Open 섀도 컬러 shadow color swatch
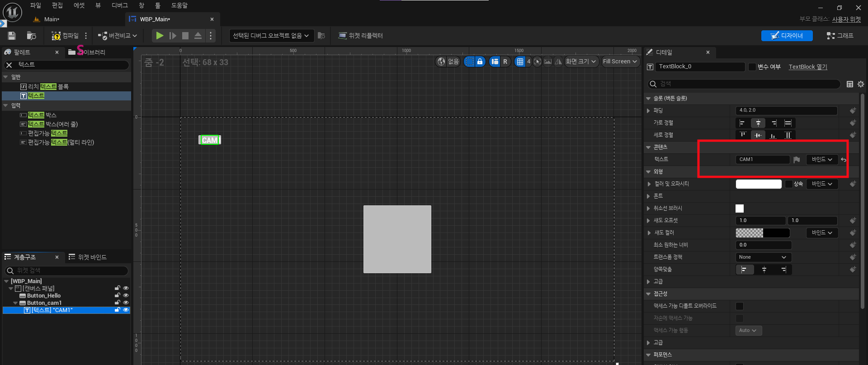 pos(763,233)
